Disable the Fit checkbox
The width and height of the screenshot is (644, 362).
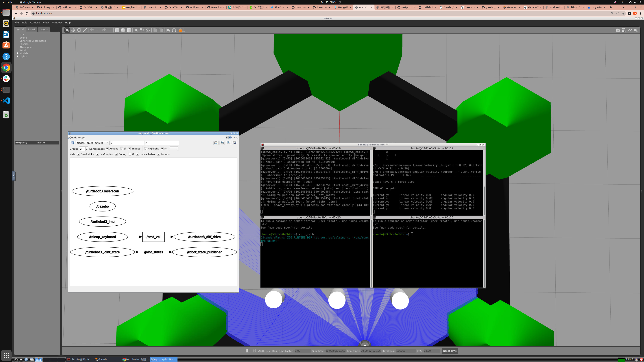[x=162, y=149]
